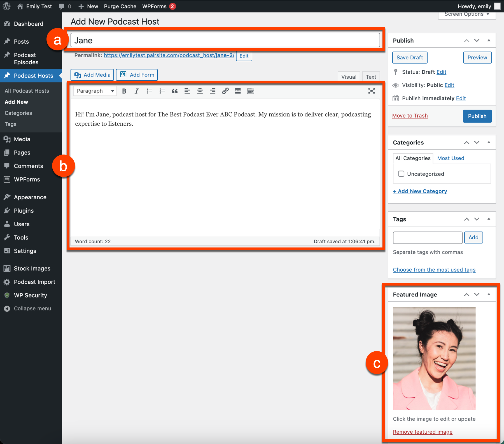This screenshot has height=444, width=504.
Task: Switch to the Text editor tab
Action: 371,77
